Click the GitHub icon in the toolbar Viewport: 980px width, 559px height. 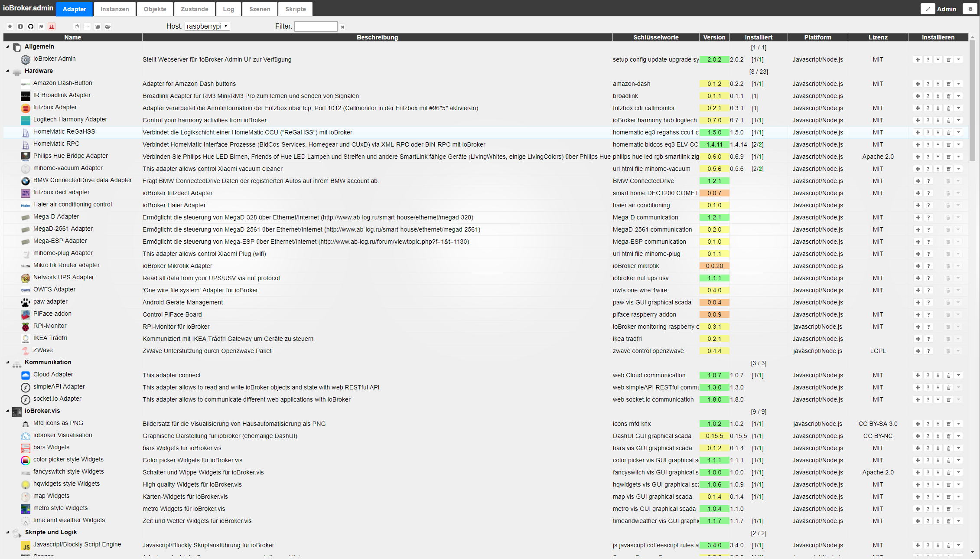[31, 26]
